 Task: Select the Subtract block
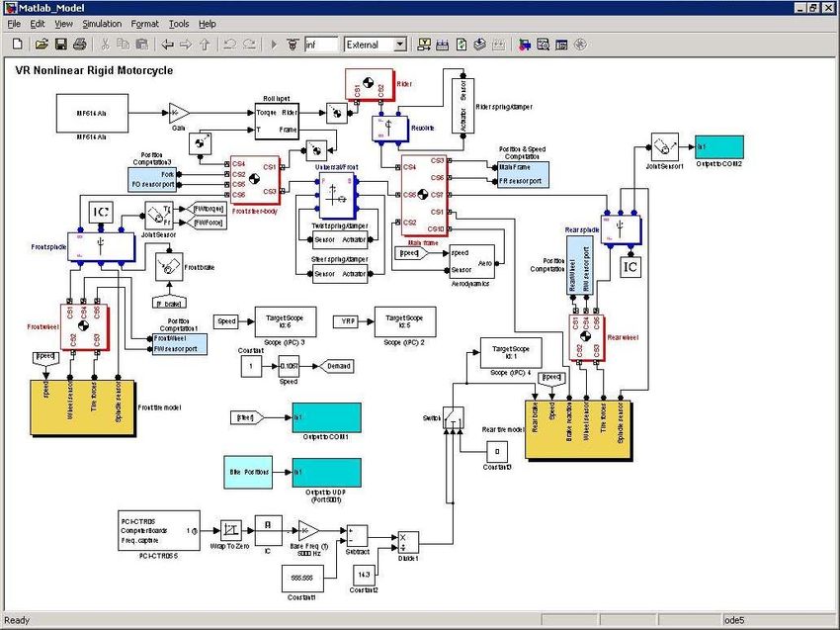click(x=357, y=536)
